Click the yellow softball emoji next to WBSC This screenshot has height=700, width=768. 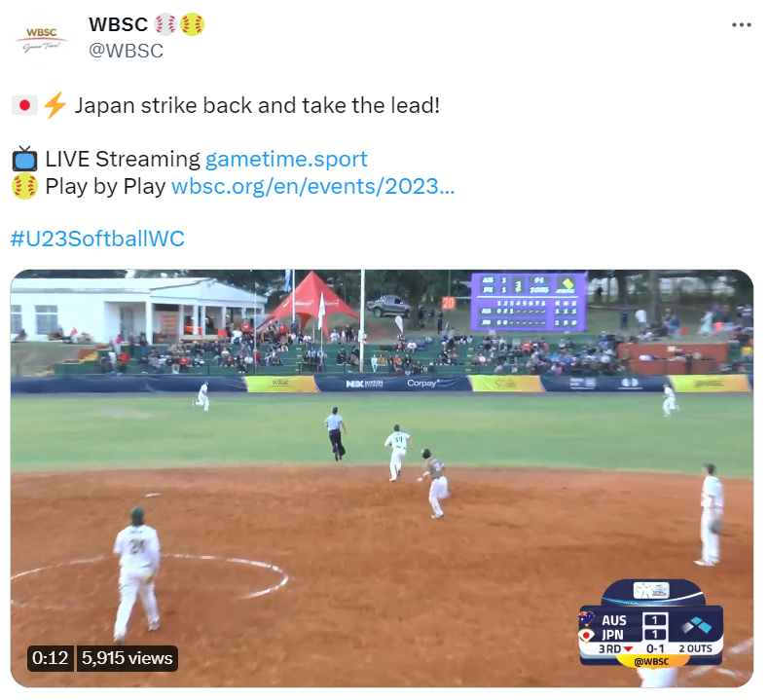pos(192,24)
